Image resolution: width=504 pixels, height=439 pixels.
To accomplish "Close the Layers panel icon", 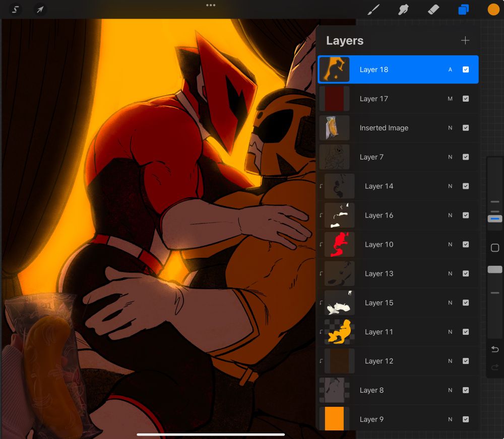I will 464,10.
